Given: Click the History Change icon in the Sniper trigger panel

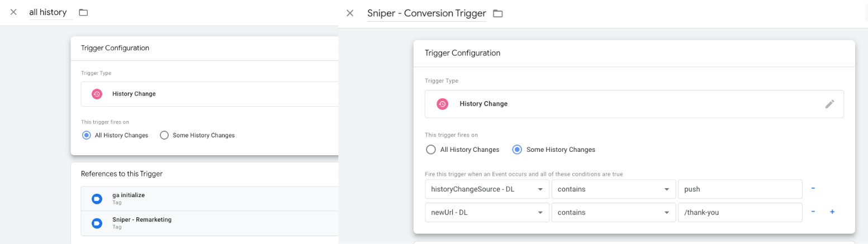Looking at the screenshot, I should click(x=442, y=104).
